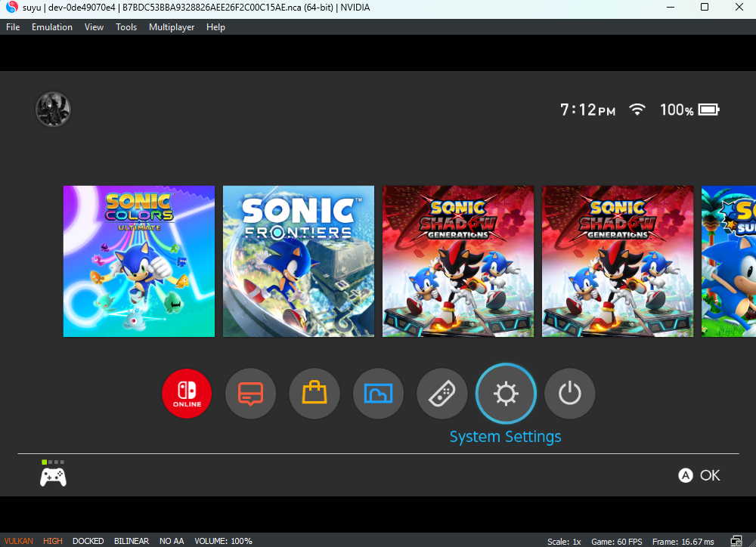The width and height of the screenshot is (756, 547).
Task: Click the controller status icon
Action: point(53,473)
